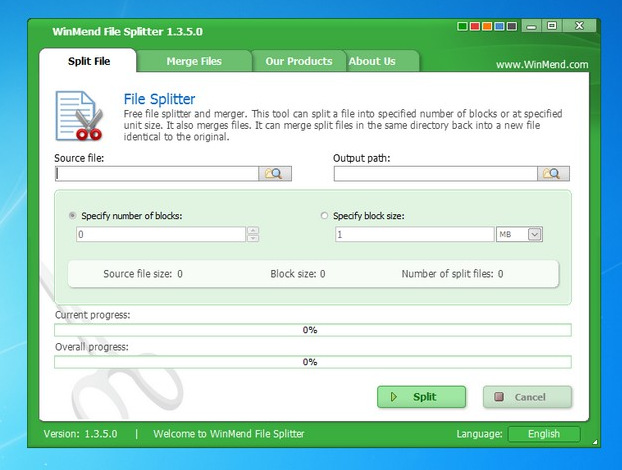
Task: Start splitting with the Split button
Action: pos(421,397)
